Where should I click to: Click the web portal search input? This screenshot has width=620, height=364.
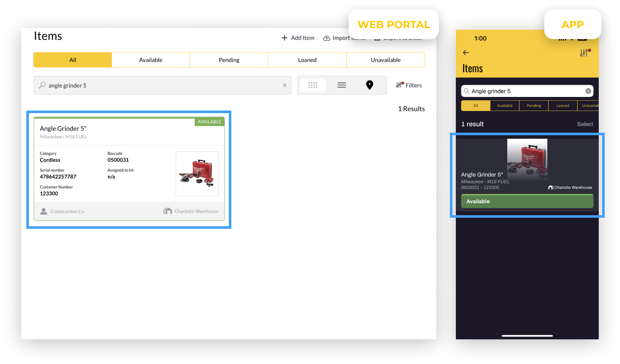pos(162,85)
